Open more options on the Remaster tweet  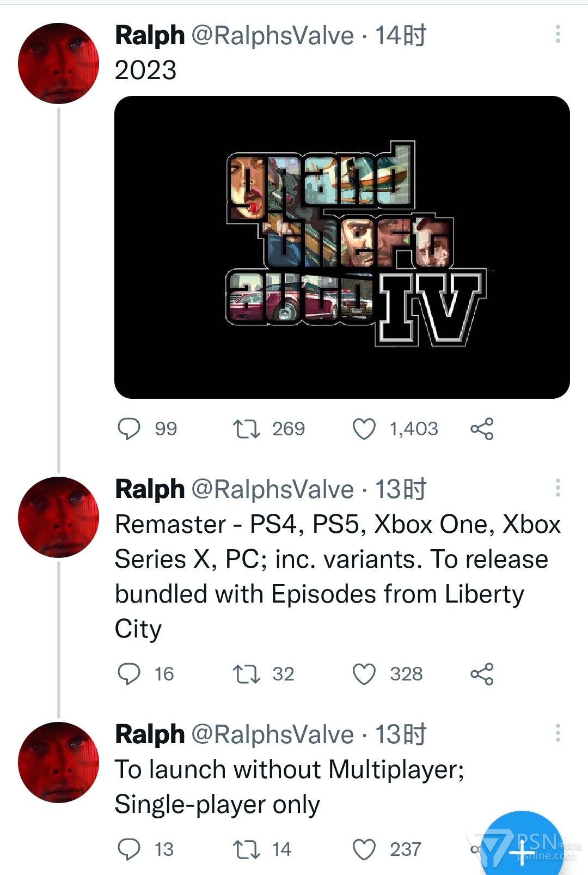pyautogui.click(x=558, y=488)
